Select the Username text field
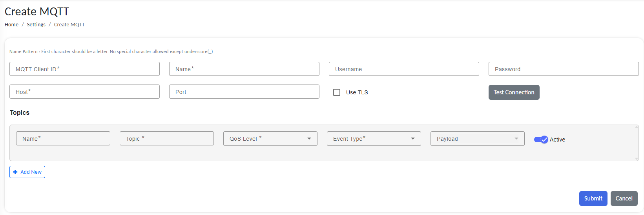This screenshot has width=644, height=215. (x=404, y=69)
